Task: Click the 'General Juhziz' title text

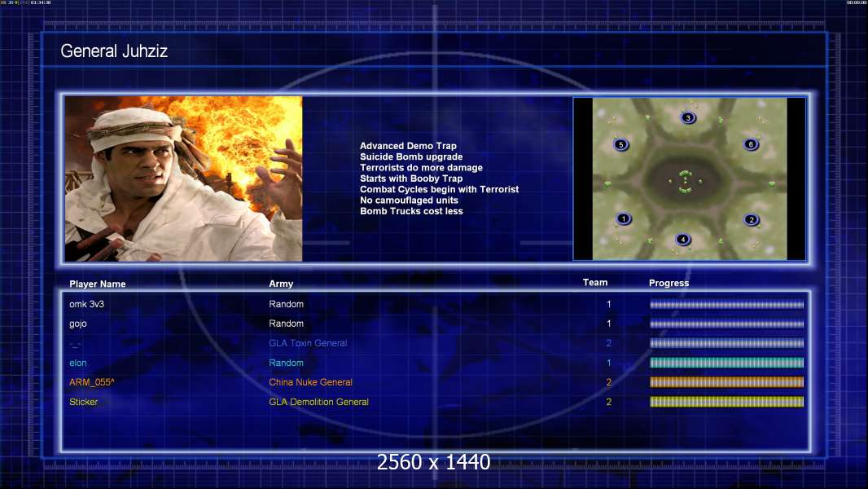Action: (114, 51)
